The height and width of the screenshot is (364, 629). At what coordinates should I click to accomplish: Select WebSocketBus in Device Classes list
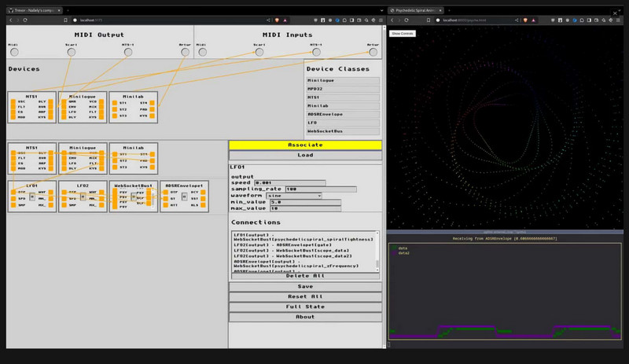click(343, 131)
